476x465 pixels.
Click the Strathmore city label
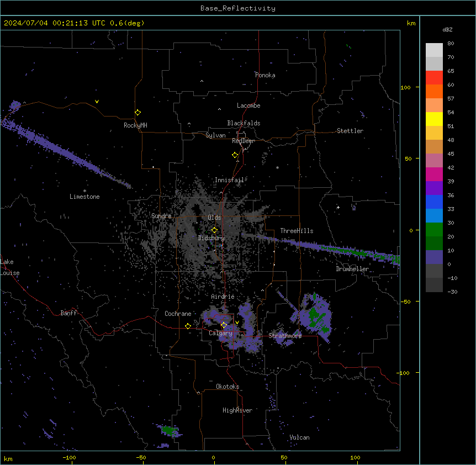(285, 336)
